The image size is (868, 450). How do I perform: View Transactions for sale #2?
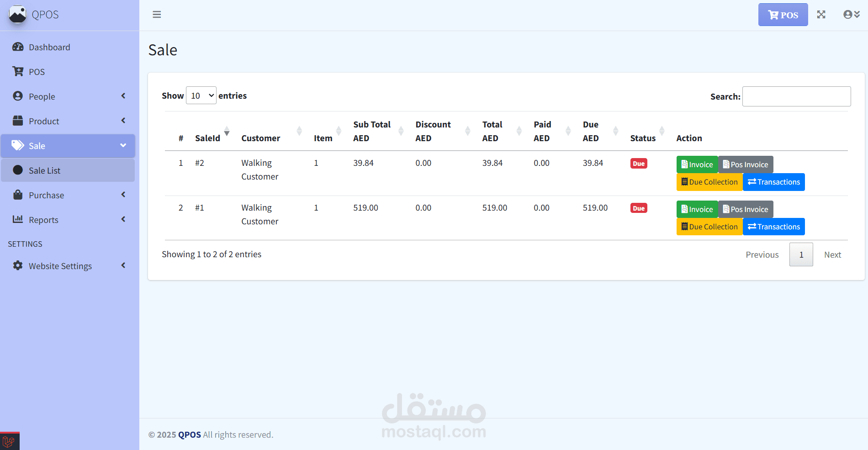pyautogui.click(x=774, y=182)
